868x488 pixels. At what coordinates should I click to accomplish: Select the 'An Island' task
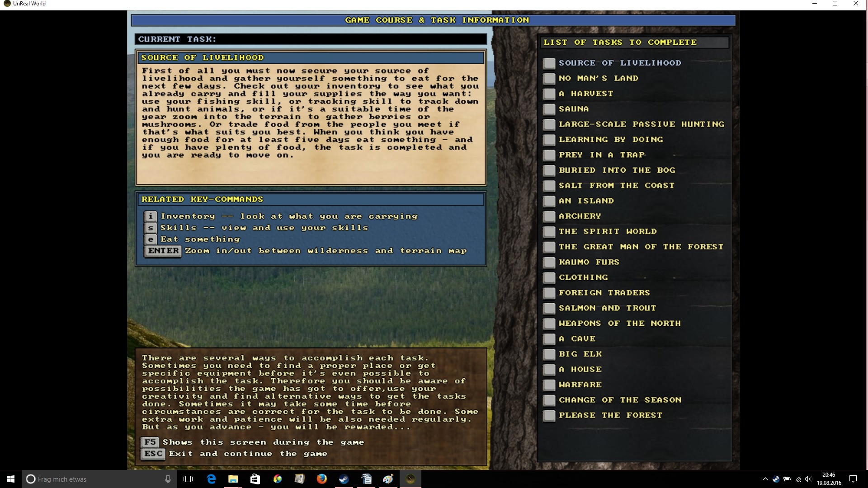tap(586, 201)
